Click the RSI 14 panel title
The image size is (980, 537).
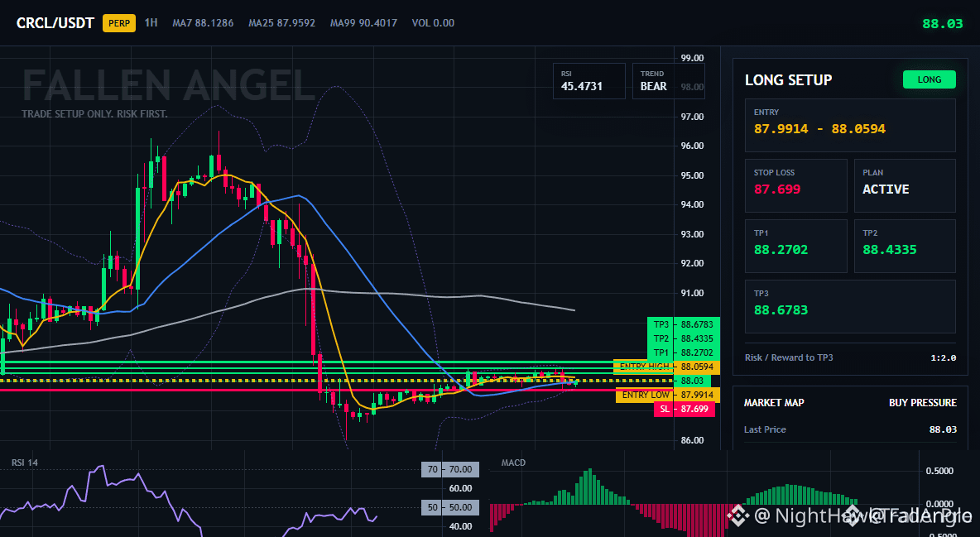pyautogui.click(x=24, y=463)
